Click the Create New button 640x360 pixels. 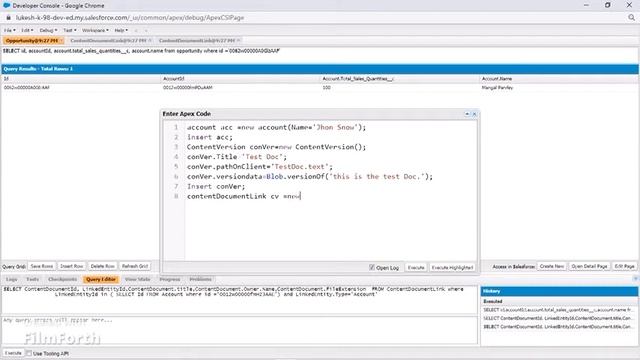[x=552, y=266]
